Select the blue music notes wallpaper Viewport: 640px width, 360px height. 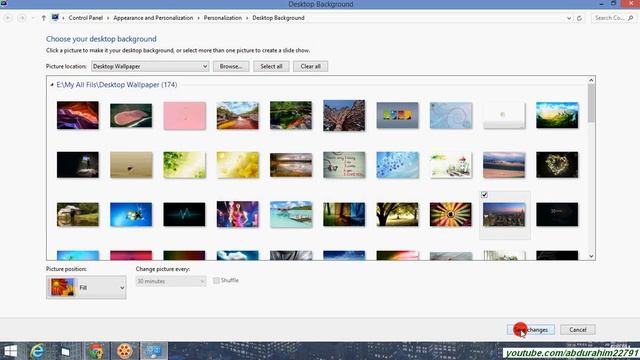(398, 165)
